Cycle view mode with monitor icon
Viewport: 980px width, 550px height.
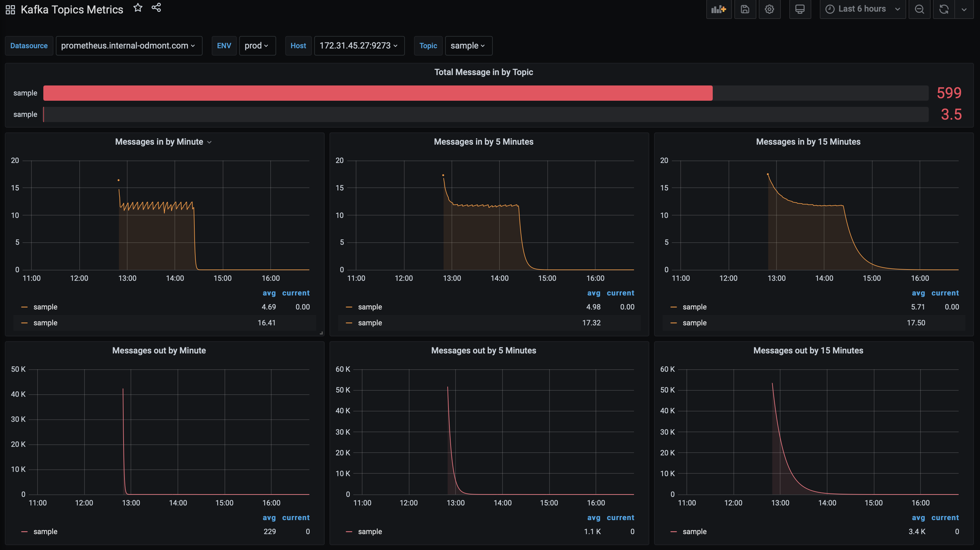coord(800,9)
